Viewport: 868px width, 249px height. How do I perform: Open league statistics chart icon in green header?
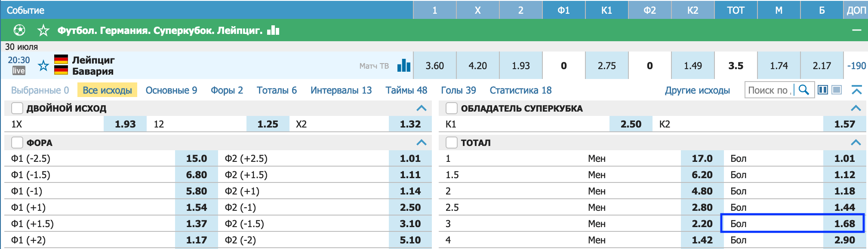[x=273, y=30]
